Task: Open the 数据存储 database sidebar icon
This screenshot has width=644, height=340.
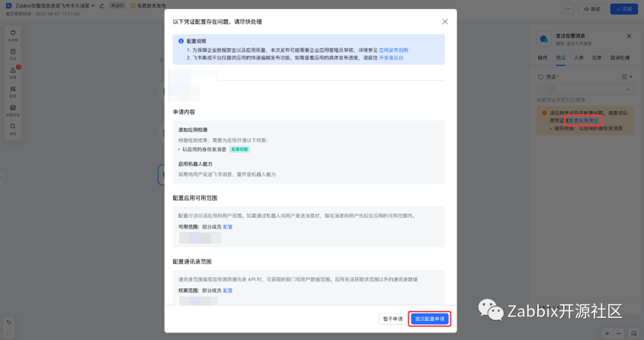Action: [13, 110]
